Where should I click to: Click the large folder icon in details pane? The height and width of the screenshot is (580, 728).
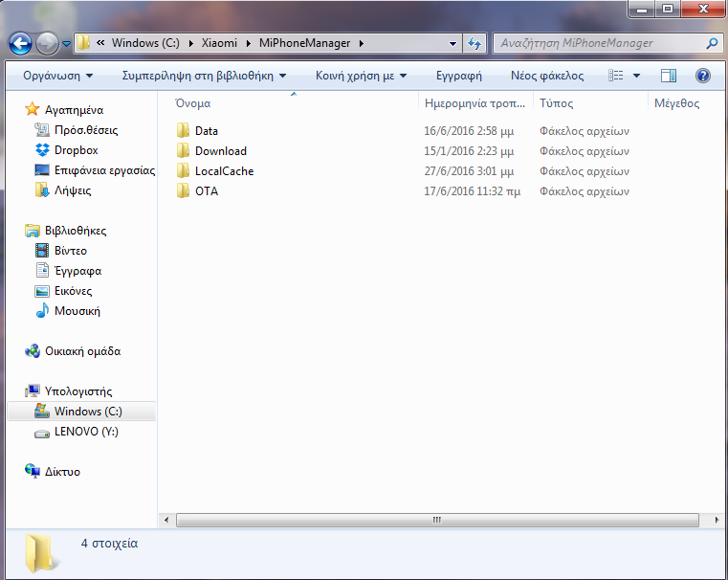click(41, 552)
